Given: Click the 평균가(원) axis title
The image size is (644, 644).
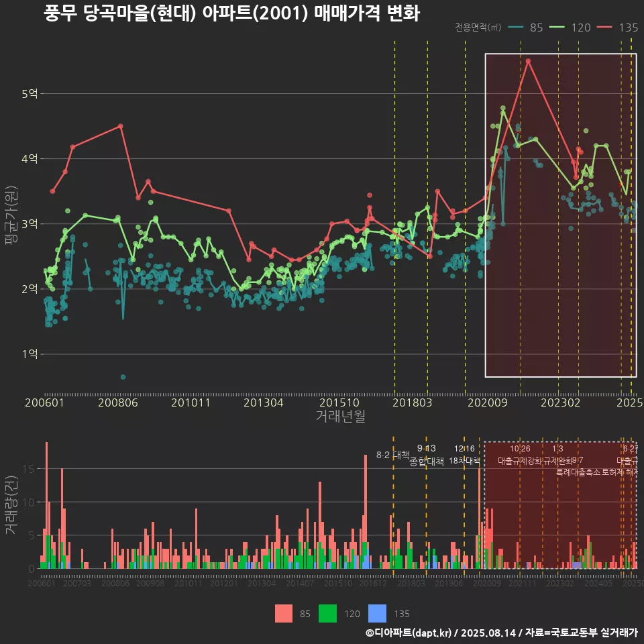Looking at the screenshot, I should point(11,215).
